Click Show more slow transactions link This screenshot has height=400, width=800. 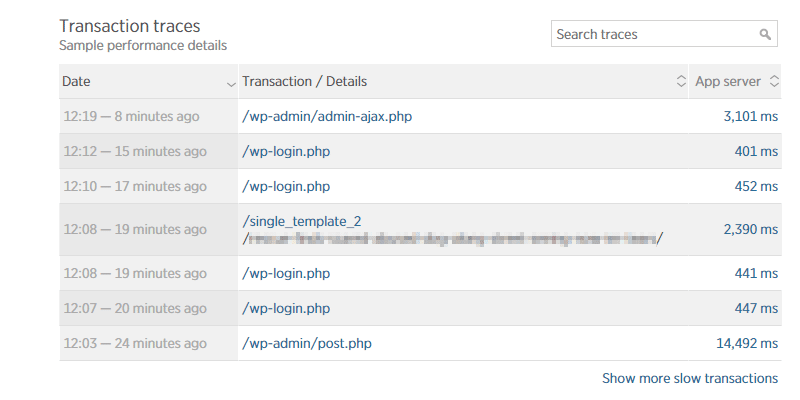[x=689, y=378]
